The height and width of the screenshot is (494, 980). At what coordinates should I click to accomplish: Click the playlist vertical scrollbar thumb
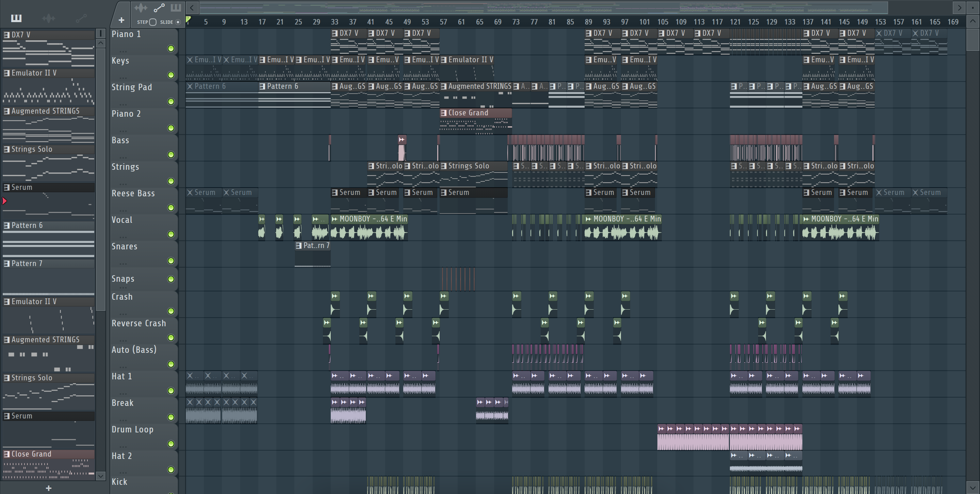973,40
